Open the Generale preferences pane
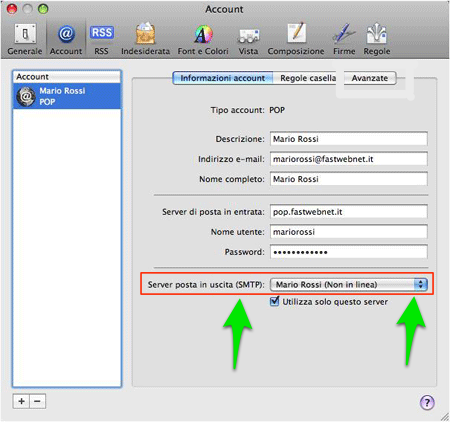Viewport: 450px width, 422px height. [25, 39]
